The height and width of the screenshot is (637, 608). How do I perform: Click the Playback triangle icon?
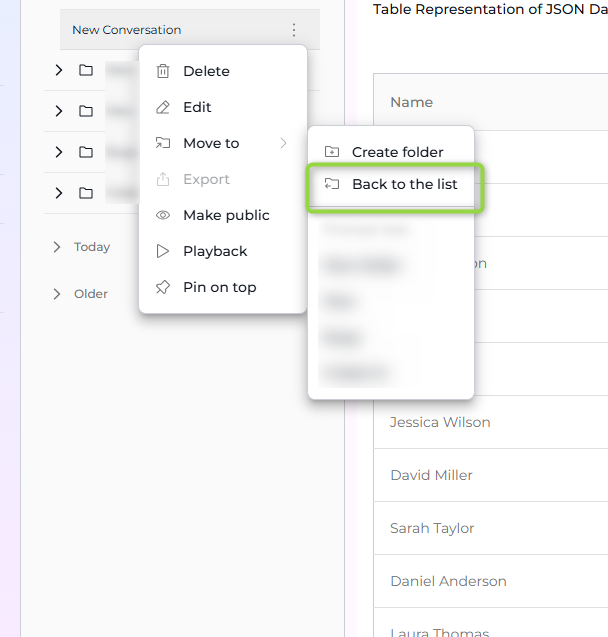(x=163, y=251)
